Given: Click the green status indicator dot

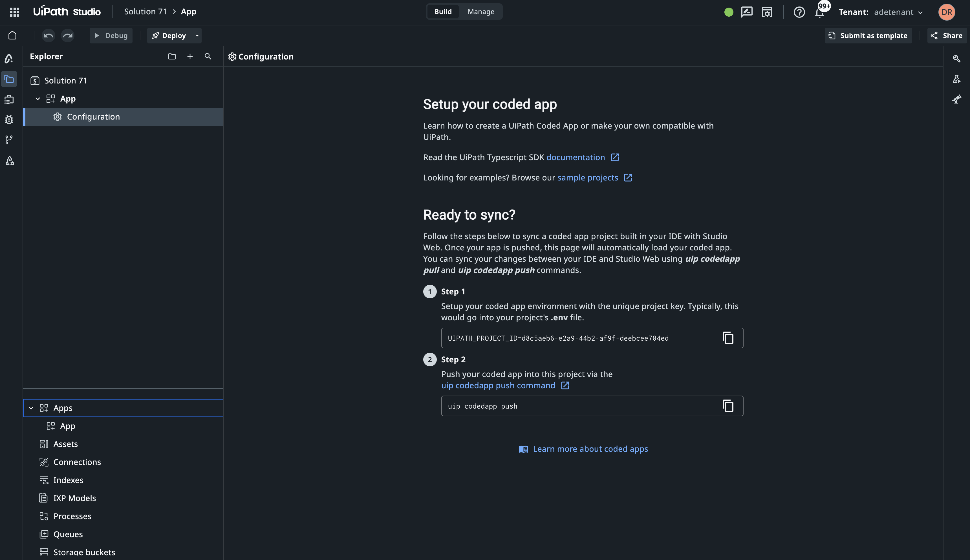Looking at the screenshot, I should point(728,12).
